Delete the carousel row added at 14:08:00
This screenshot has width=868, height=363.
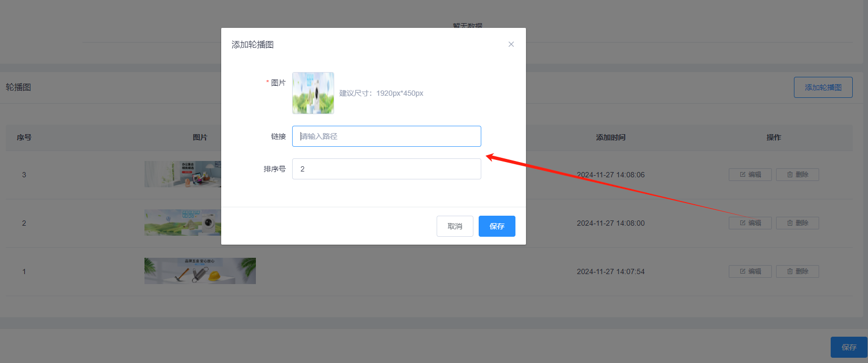[x=797, y=223]
